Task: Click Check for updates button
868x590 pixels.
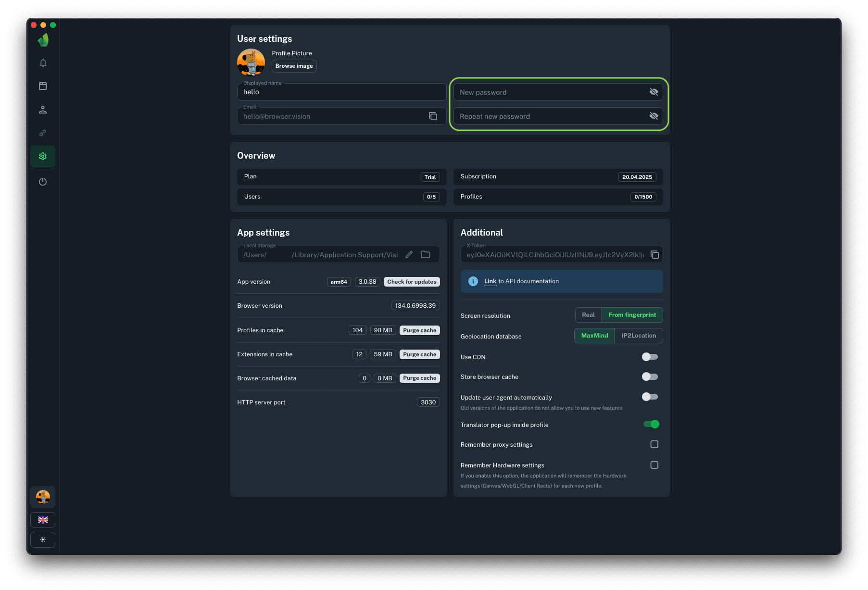Action: [x=412, y=282]
